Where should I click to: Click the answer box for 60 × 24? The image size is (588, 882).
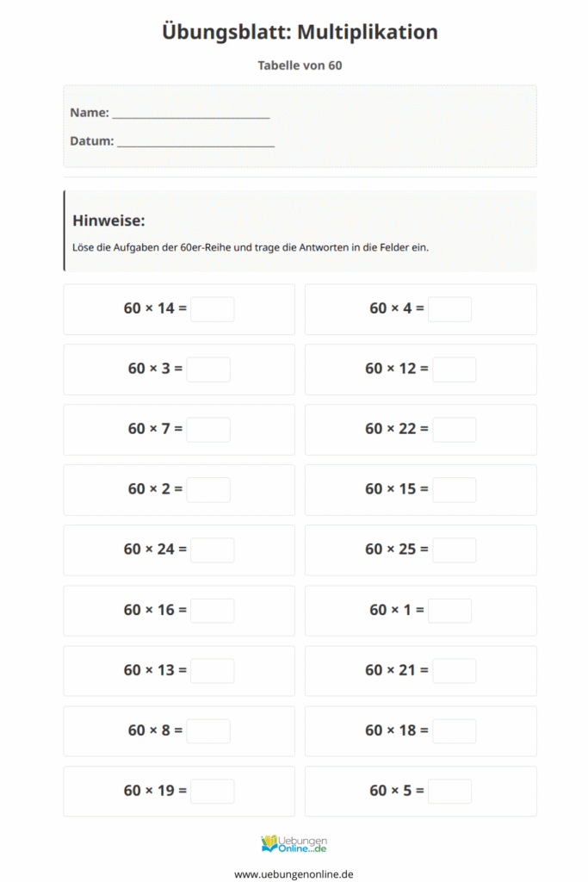pos(212,550)
